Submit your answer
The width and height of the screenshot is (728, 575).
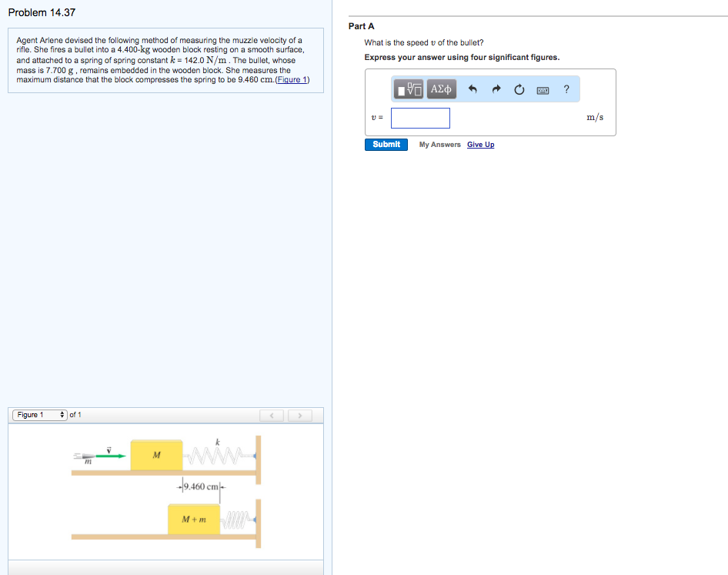click(385, 144)
